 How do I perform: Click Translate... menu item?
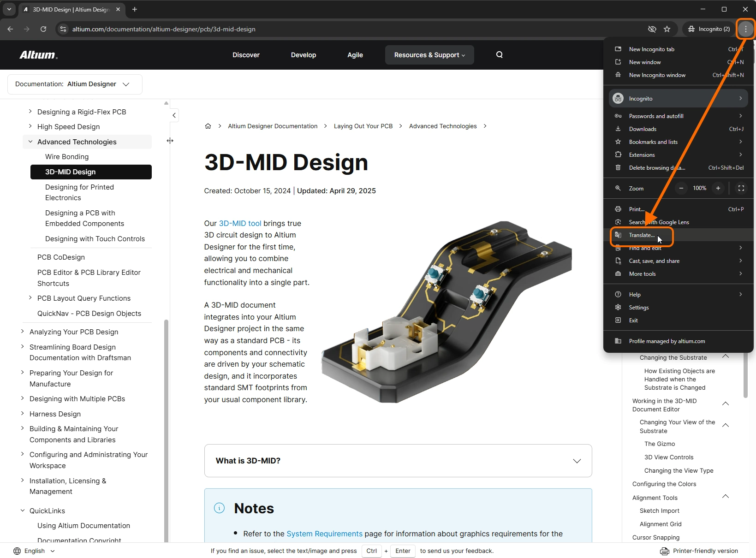click(x=678, y=235)
